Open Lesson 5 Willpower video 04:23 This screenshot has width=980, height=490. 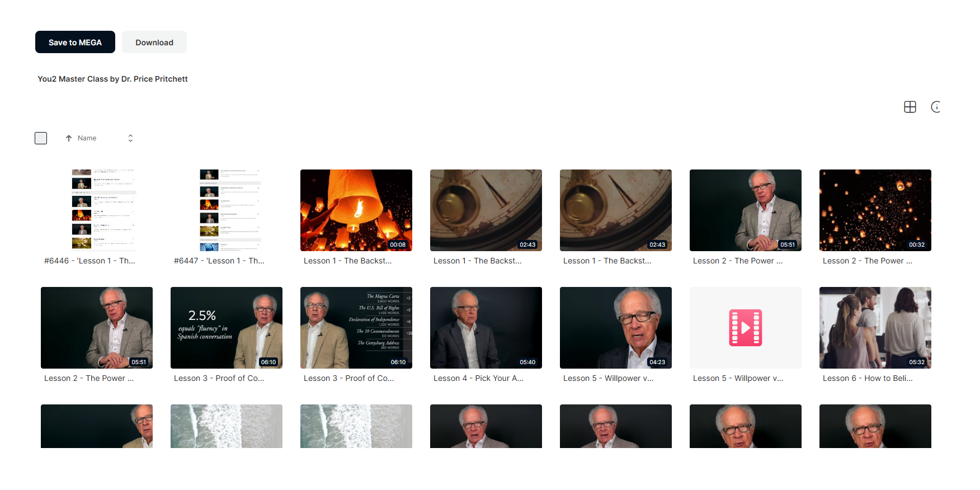[616, 328]
